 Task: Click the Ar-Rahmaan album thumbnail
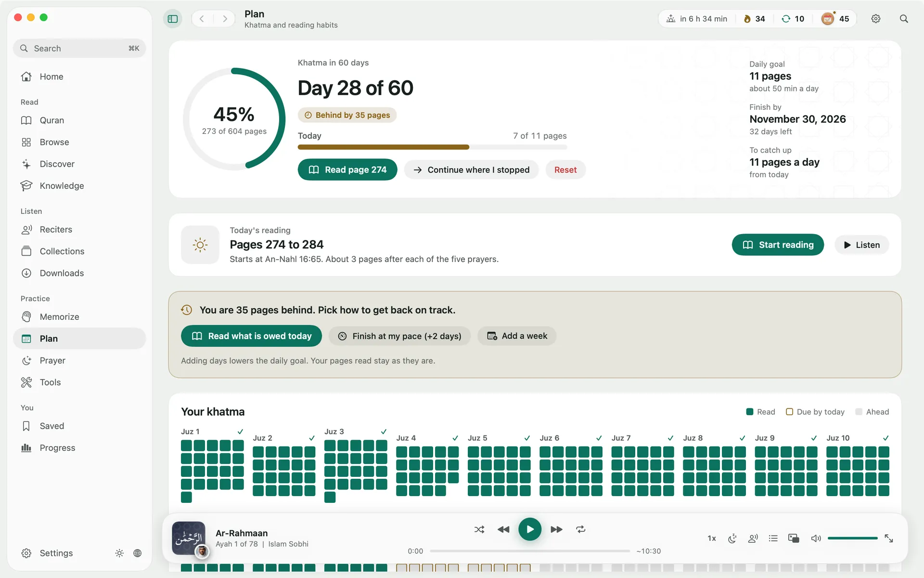point(189,538)
